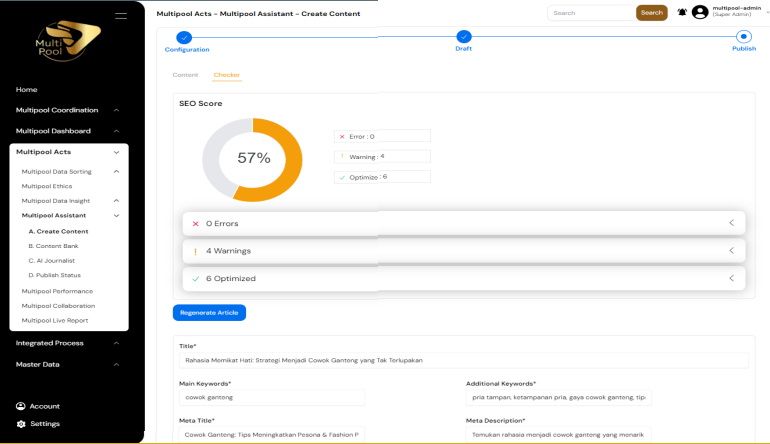
Task: Open A. Create Content menu item
Action: (58, 231)
